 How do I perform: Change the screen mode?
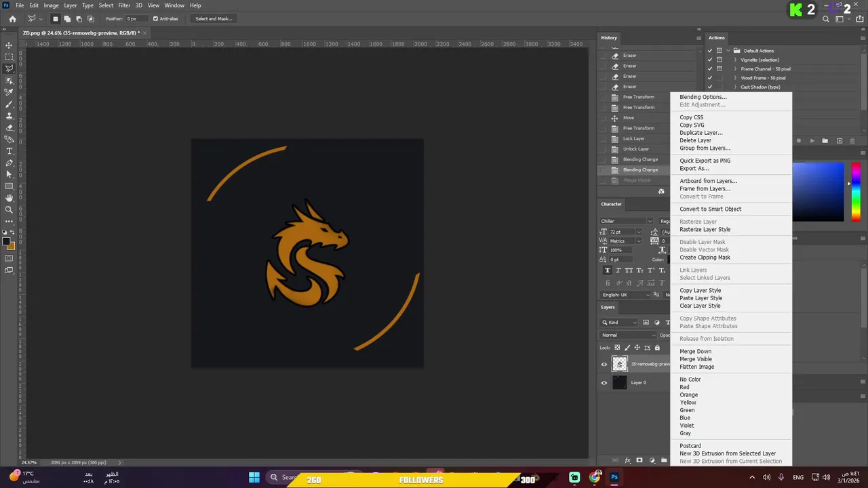9,270
